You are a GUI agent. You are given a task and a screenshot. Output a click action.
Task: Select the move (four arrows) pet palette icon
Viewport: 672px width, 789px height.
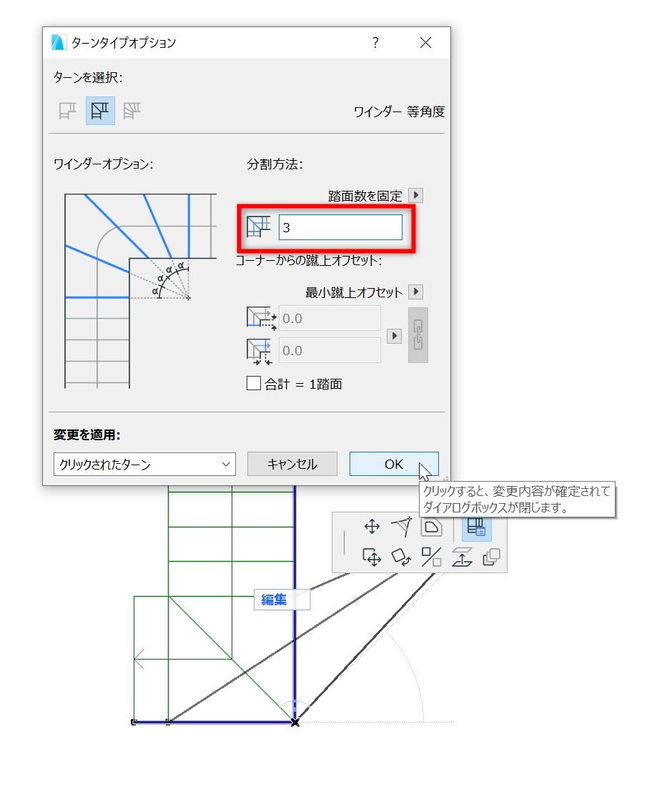tap(372, 527)
